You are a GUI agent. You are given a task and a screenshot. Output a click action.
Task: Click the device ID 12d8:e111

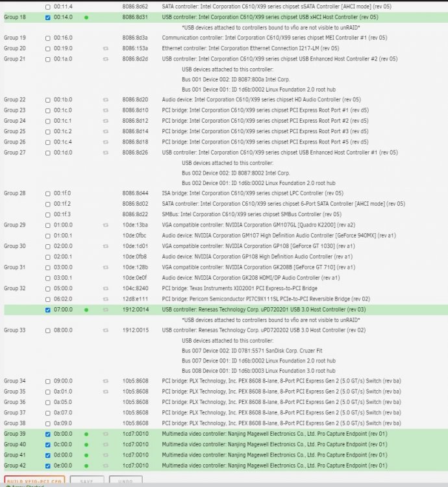pos(135,299)
